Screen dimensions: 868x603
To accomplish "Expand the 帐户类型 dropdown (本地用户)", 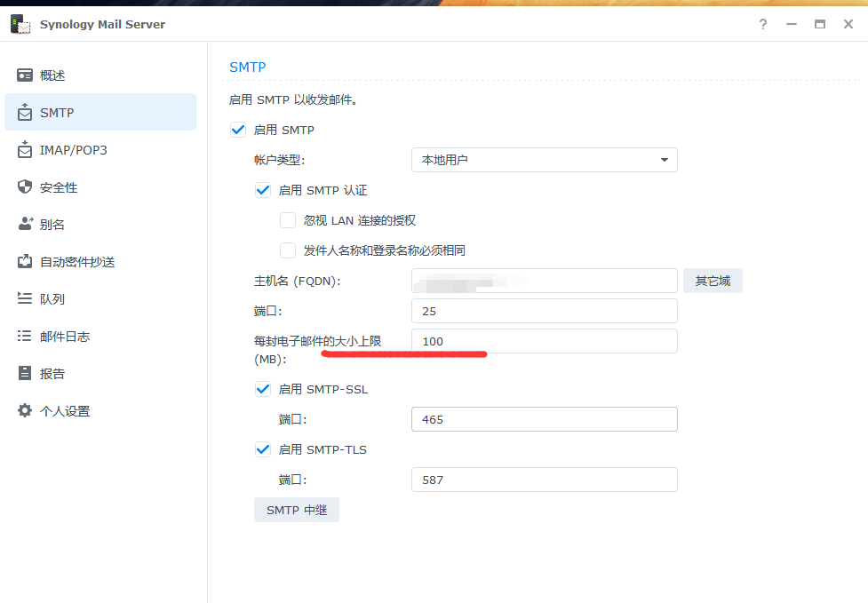I will click(x=544, y=160).
